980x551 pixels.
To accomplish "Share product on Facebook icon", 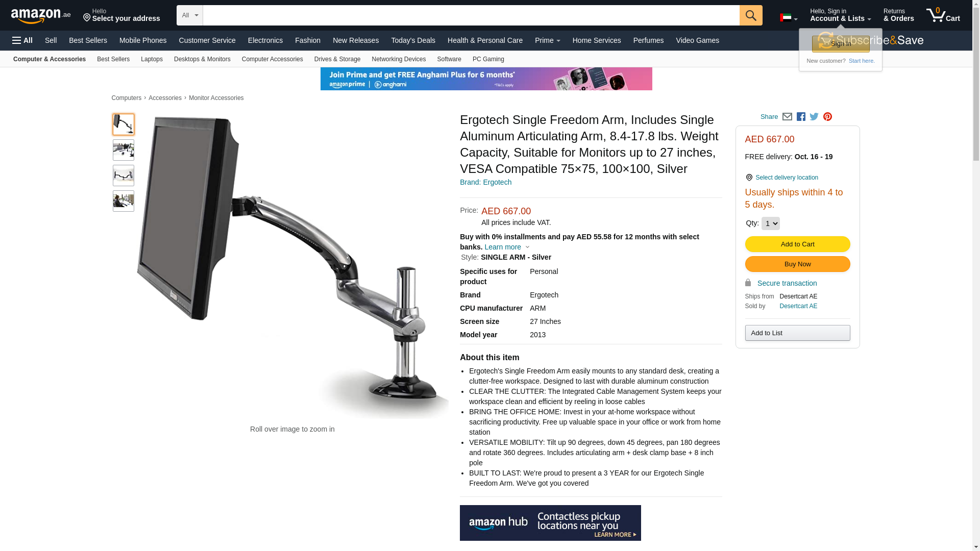I will click(801, 117).
